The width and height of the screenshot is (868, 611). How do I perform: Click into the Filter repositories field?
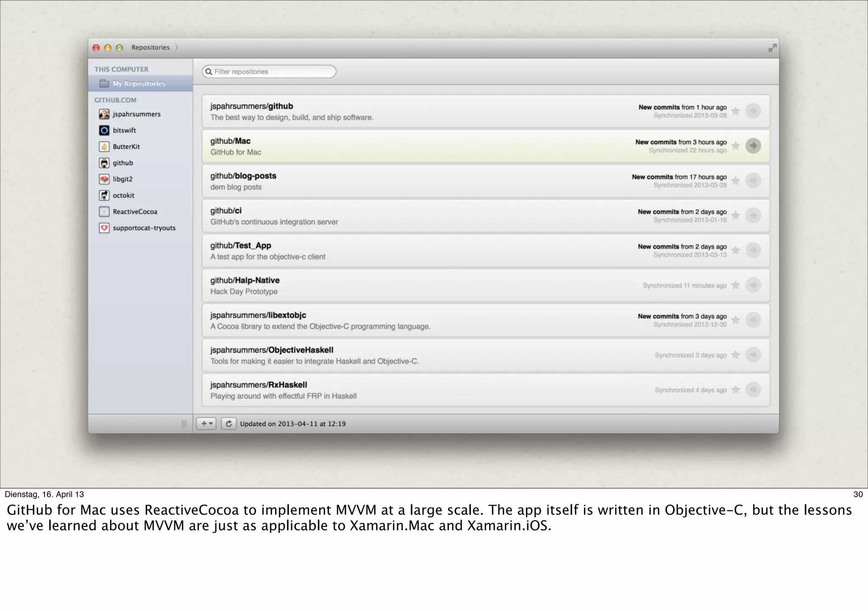click(269, 72)
